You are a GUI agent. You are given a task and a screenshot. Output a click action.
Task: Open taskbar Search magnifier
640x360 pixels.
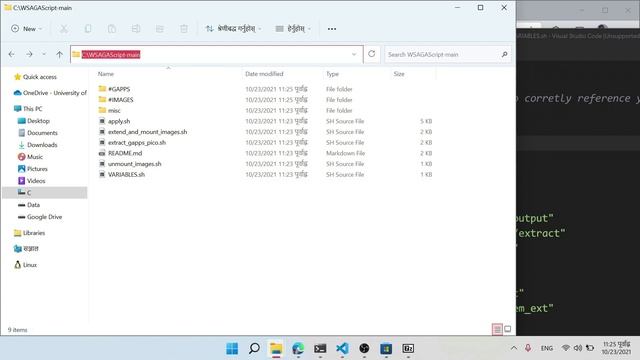[x=254, y=349]
